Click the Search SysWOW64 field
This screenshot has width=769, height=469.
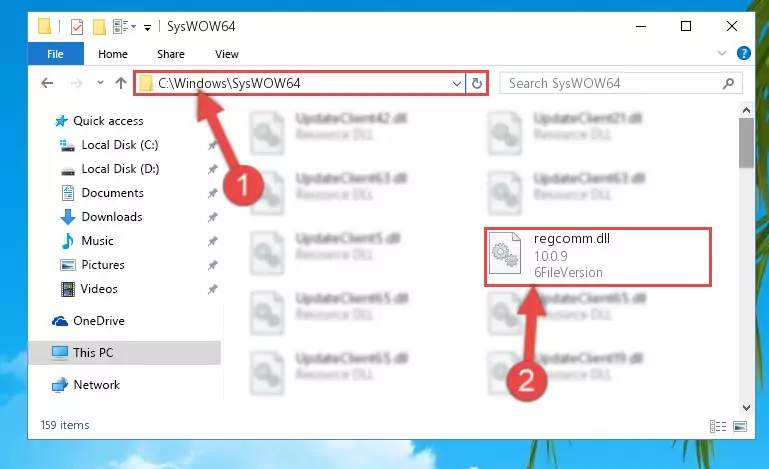click(620, 83)
